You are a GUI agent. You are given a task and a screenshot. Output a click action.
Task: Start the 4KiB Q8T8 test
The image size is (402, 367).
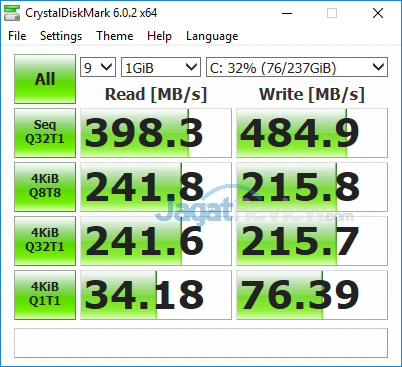pyautogui.click(x=45, y=187)
